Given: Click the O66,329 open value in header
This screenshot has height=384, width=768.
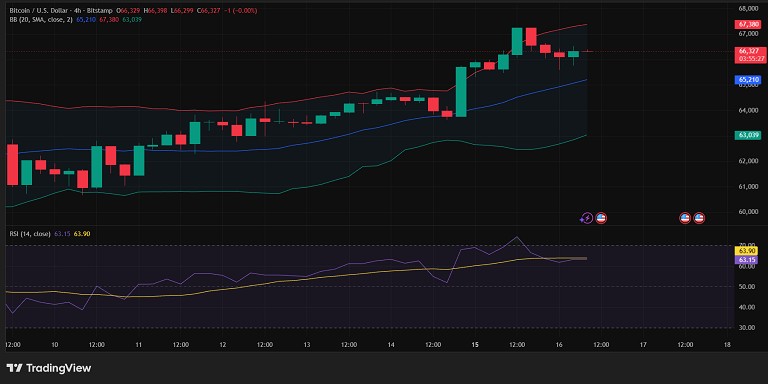Looking at the screenshot, I should click(x=129, y=10).
